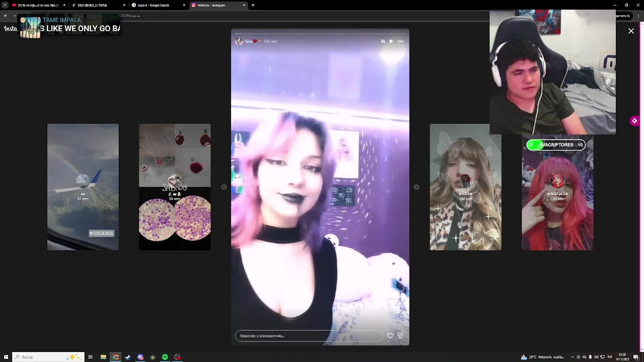Expand the tab search dropdown arrow
The image size is (644, 362).
pos(5,5)
